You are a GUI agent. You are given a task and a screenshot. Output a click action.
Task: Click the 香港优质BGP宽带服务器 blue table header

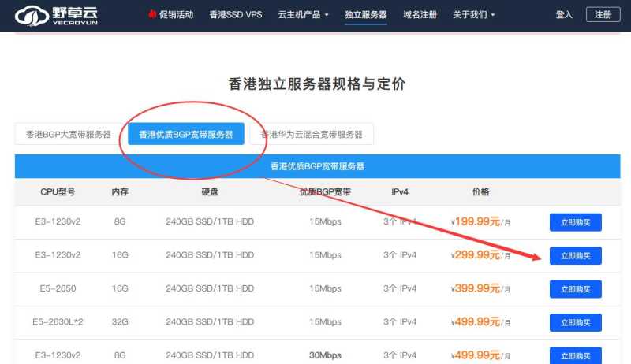coord(317,167)
